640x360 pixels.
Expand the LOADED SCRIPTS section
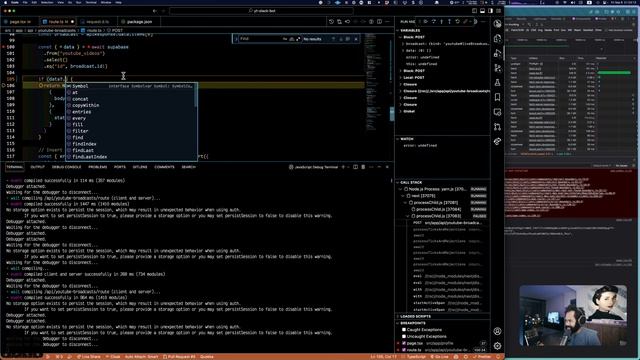[416, 316]
